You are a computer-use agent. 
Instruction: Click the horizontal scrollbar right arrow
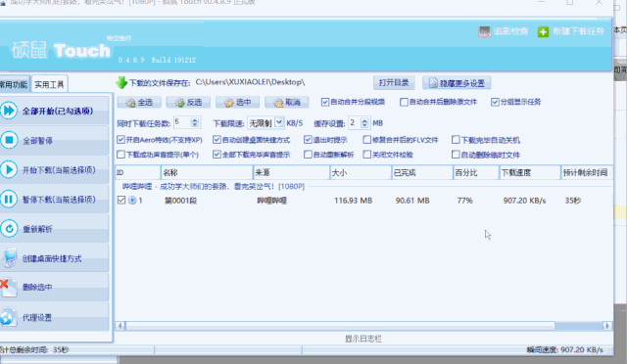607,326
